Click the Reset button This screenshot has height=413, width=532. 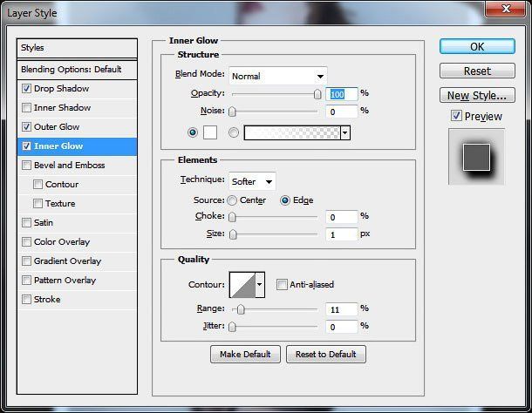[x=477, y=71]
